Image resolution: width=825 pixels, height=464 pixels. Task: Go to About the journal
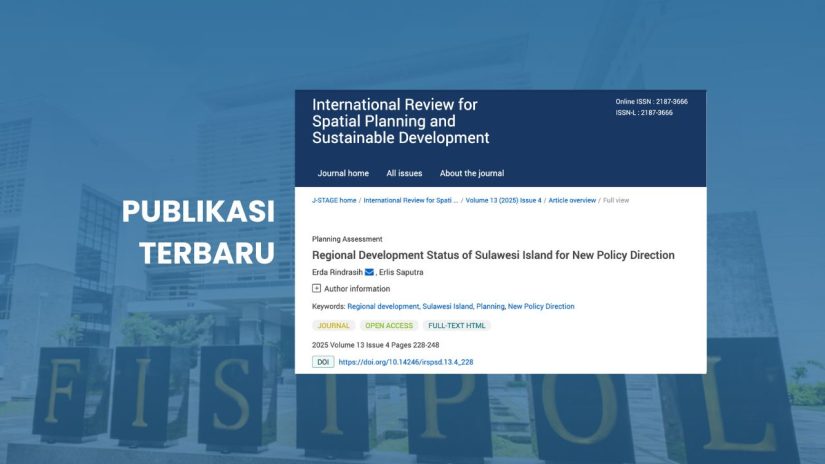point(472,173)
